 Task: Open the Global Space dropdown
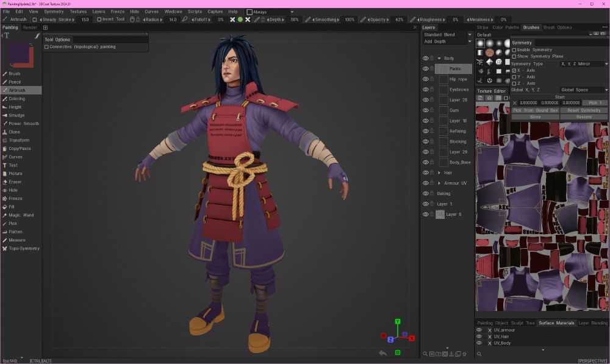584,90
